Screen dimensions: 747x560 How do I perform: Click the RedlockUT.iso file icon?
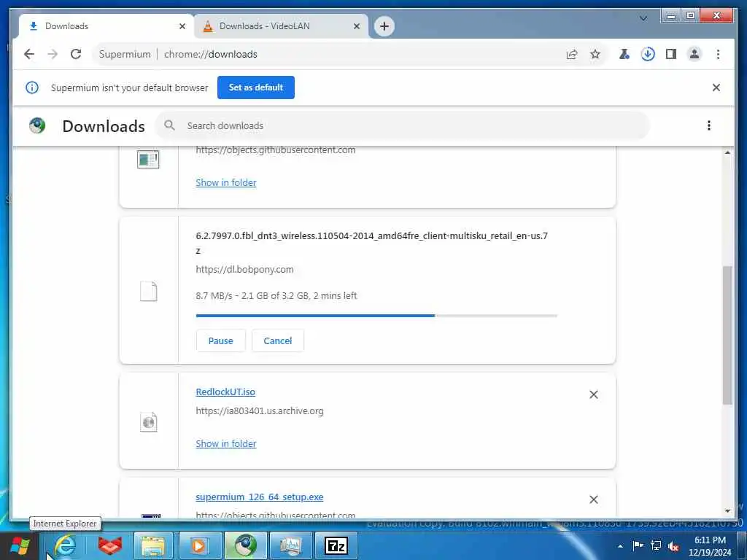(x=149, y=422)
